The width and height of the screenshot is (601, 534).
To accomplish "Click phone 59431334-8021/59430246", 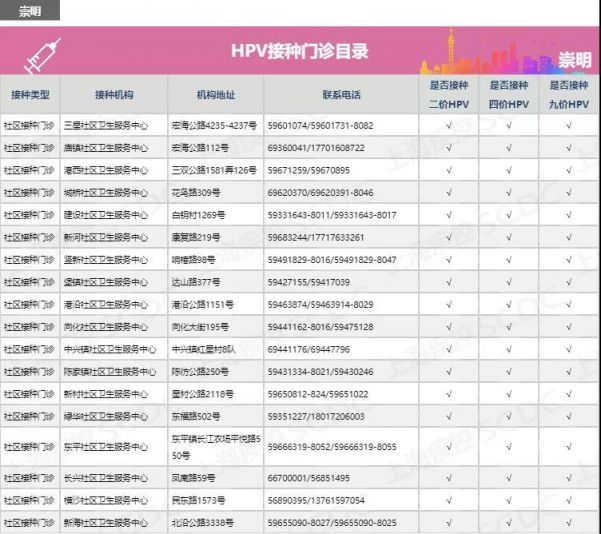I will click(x=320, y=372).
